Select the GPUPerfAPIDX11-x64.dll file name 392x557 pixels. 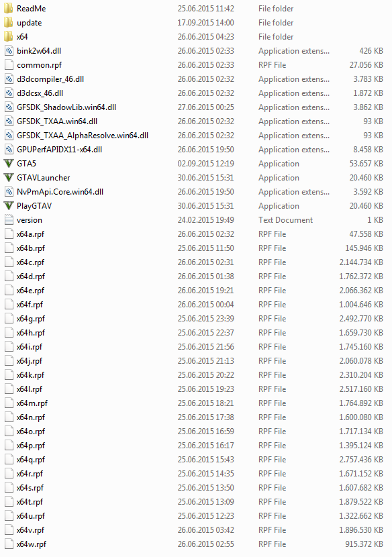point(59,150)
